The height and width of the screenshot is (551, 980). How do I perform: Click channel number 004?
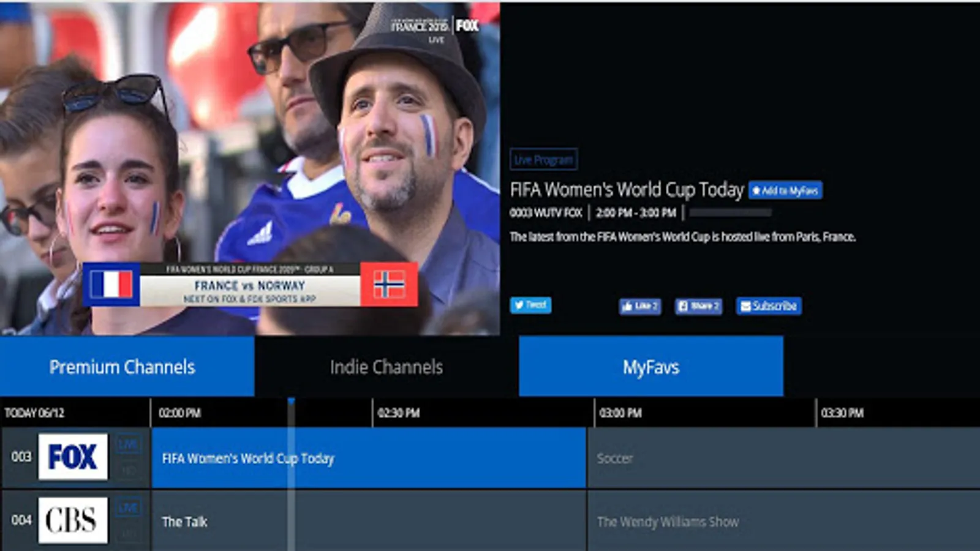coord(21,520)
